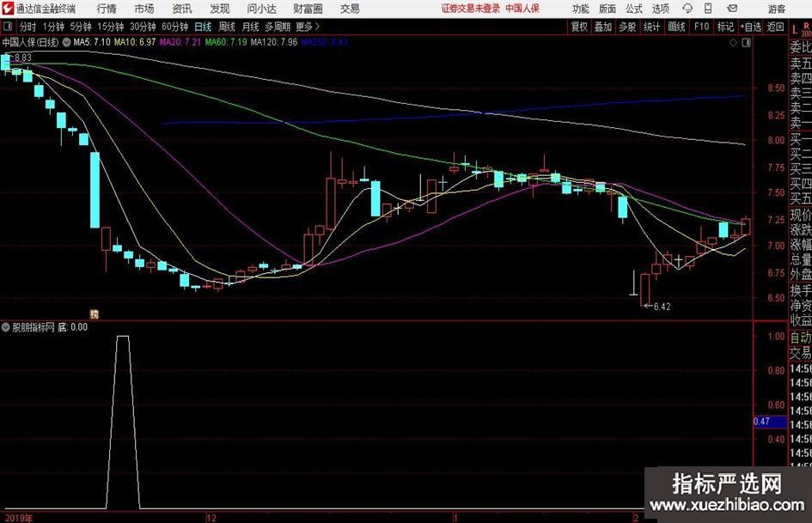
Task: Click the 12 month marker on timeline
Action: coord(211,518)
